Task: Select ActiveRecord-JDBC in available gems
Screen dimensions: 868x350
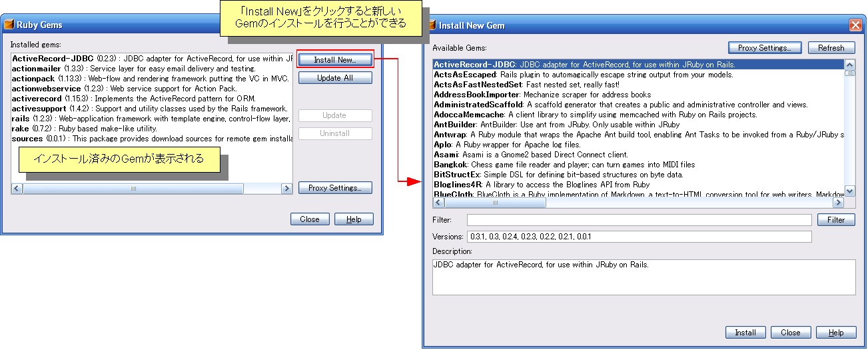Action: tap(638, 65)
